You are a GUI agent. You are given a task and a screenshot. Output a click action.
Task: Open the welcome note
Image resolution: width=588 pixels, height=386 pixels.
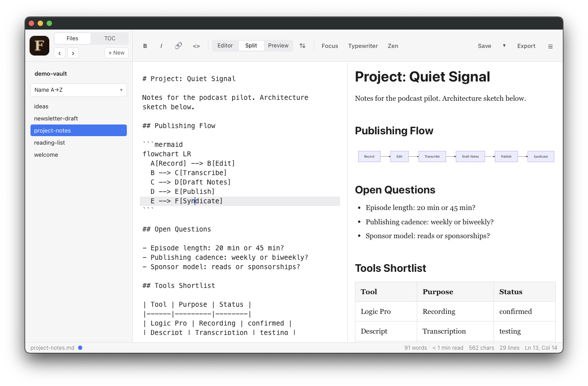tap(78, 154)
